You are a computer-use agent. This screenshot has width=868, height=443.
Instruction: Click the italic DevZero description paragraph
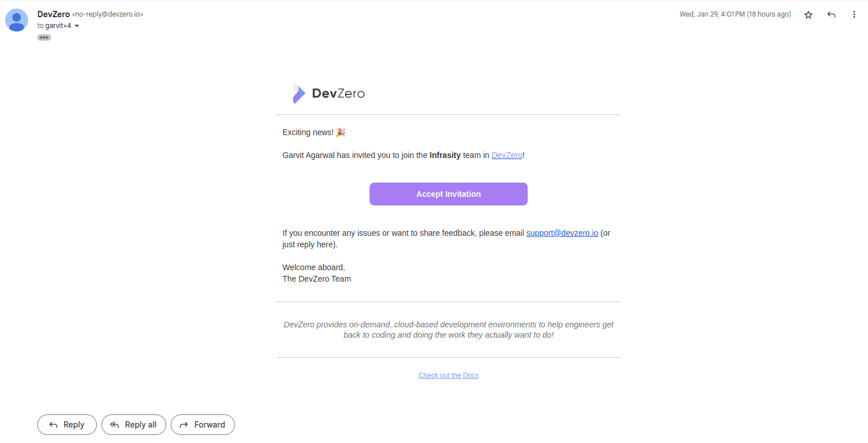(x=449, y=330)
